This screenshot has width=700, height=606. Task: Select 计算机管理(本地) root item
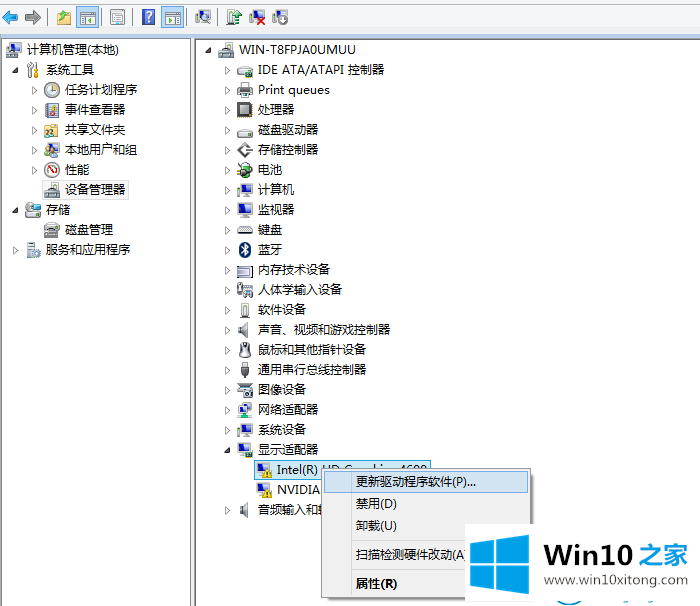click(73, 50)
